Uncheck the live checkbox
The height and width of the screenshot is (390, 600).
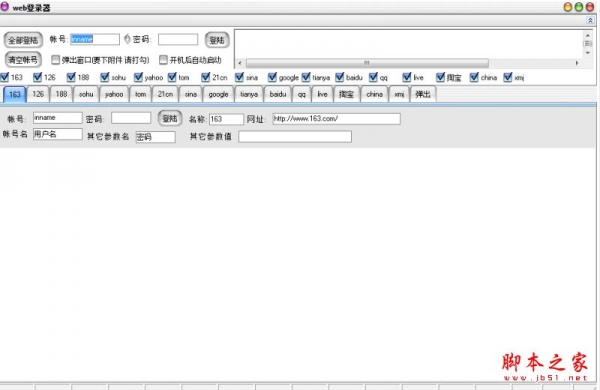point(407,77)
